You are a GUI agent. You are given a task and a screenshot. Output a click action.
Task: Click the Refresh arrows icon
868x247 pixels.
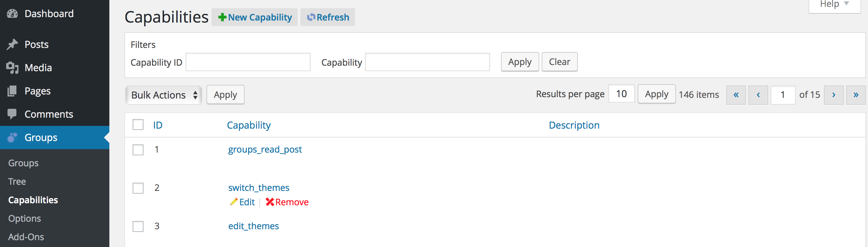311,17
